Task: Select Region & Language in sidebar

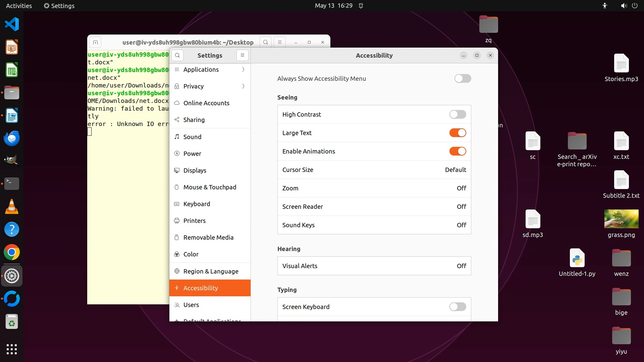Action: point(211,271)
